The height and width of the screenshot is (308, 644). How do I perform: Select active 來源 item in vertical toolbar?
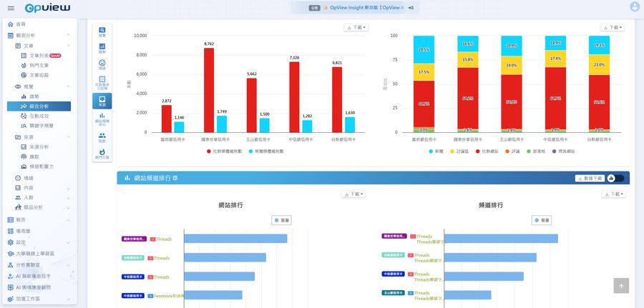coord(102,101)
